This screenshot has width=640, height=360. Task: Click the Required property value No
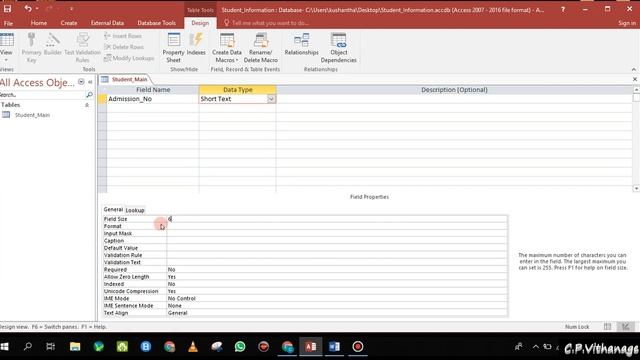click(337, 270)
